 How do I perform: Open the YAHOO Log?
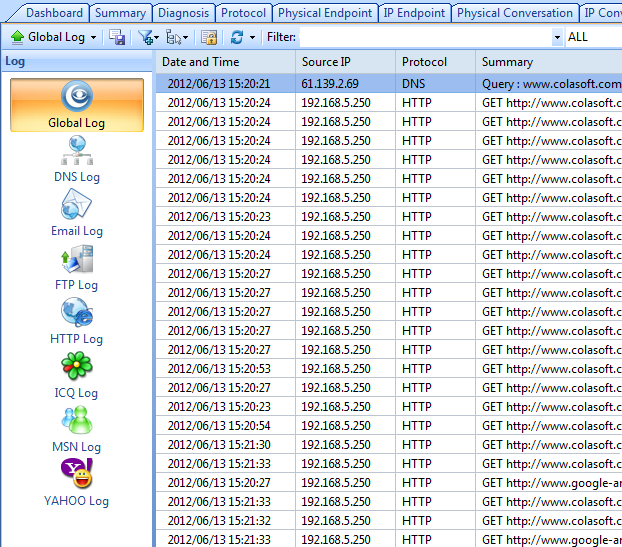click(x=77, y=484)
